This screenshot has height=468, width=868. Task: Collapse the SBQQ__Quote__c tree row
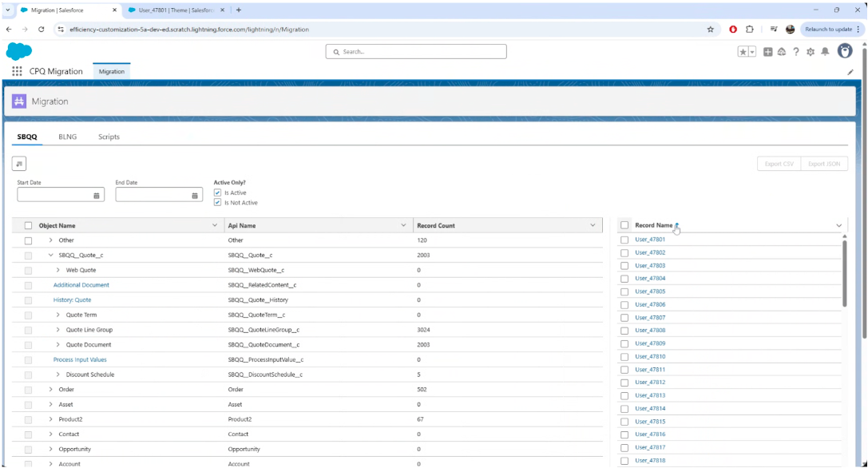(x=51, y=256)
